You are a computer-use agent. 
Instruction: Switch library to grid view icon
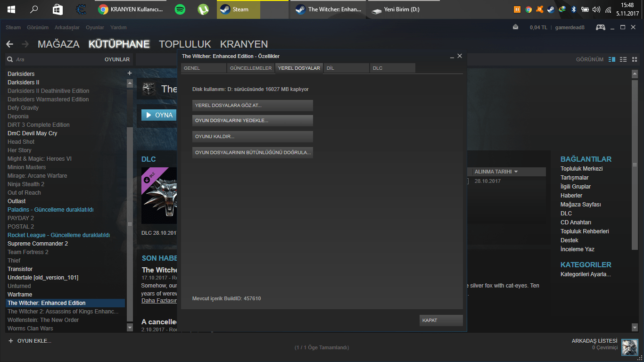click(x=635, y=59)
